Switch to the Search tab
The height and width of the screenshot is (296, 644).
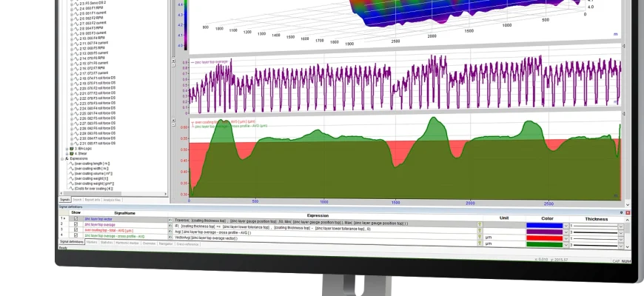point(77,199)
